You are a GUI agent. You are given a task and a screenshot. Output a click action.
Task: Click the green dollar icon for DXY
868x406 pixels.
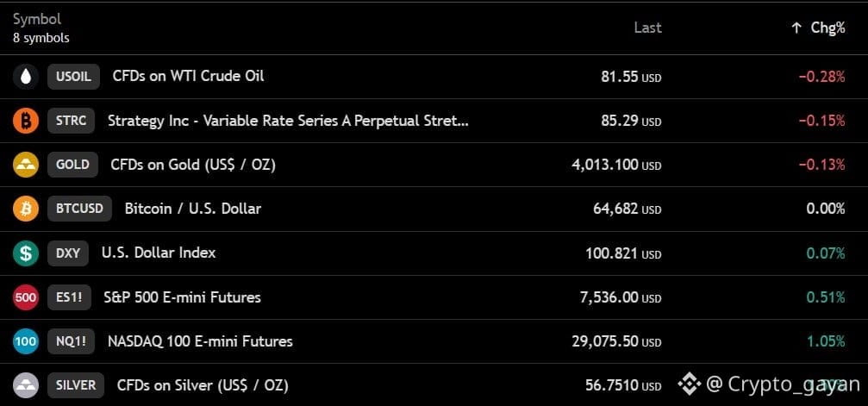click(26, 253)
